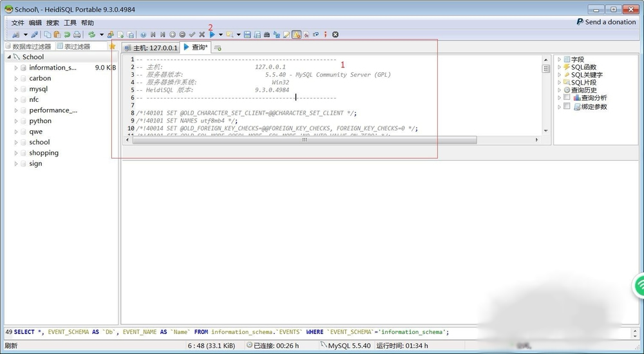Click the Send a donation link

606,22
